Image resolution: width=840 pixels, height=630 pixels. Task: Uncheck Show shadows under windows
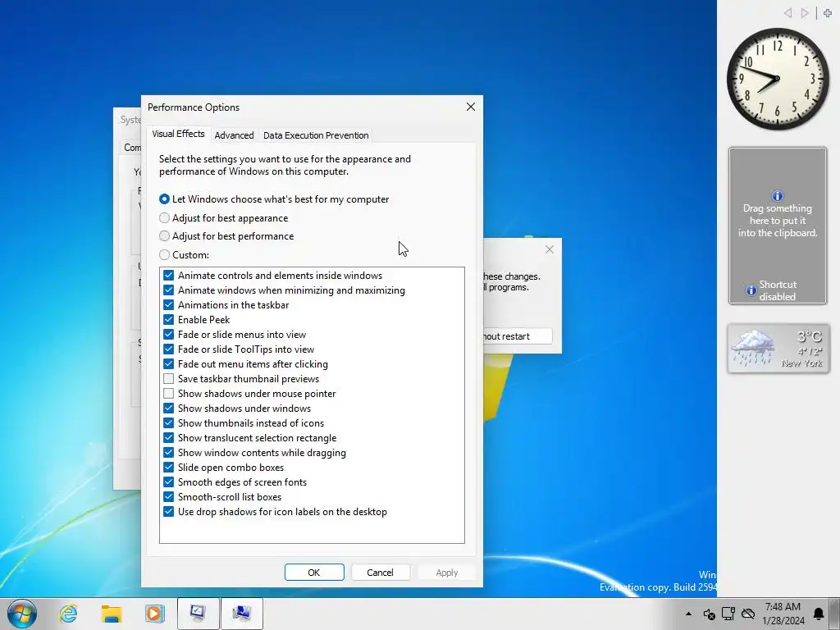tap(169, 409)
